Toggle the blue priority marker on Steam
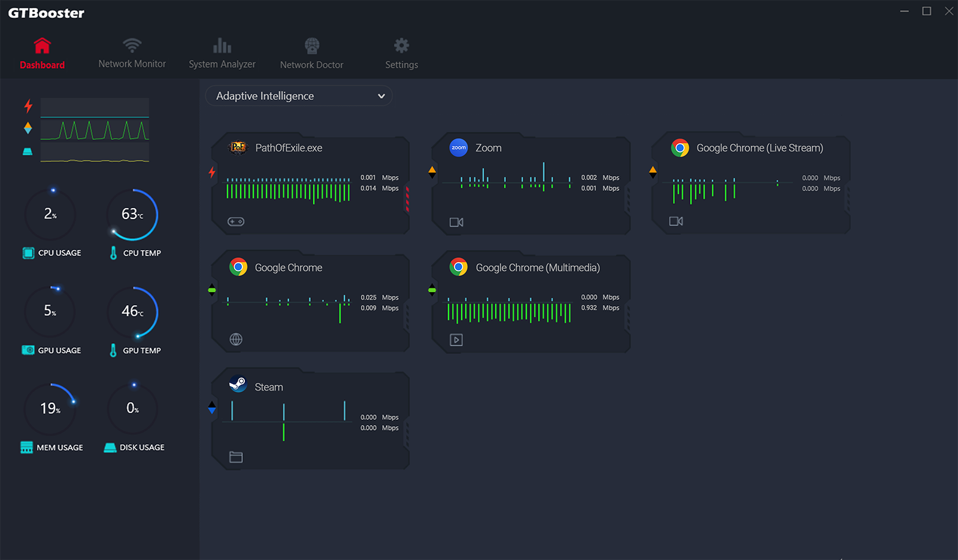The image size is (958, 560). 212,408
